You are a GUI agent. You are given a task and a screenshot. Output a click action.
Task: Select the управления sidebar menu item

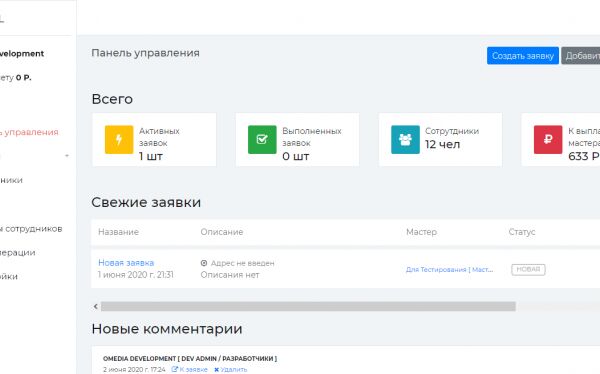pyautogui.click(x=29, y=132)
